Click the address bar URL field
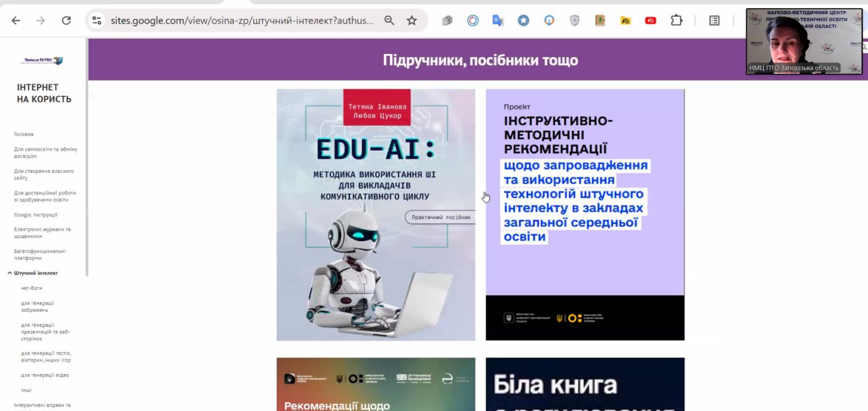 pyautogui.click(x=241, y=21)
